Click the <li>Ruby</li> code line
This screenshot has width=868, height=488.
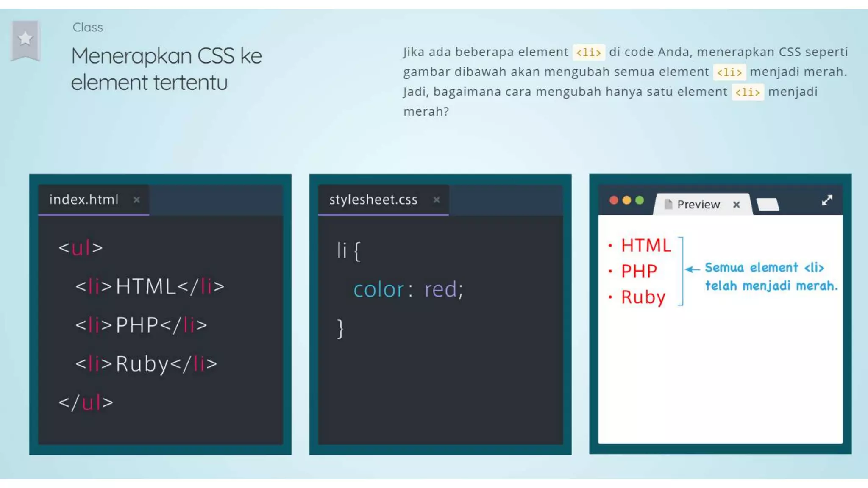tap(146, 364)
